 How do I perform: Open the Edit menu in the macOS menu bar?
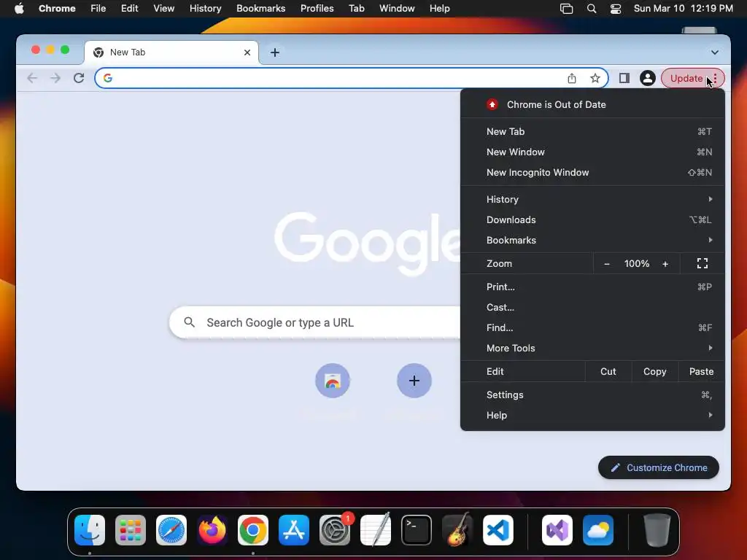click(130, 9)
